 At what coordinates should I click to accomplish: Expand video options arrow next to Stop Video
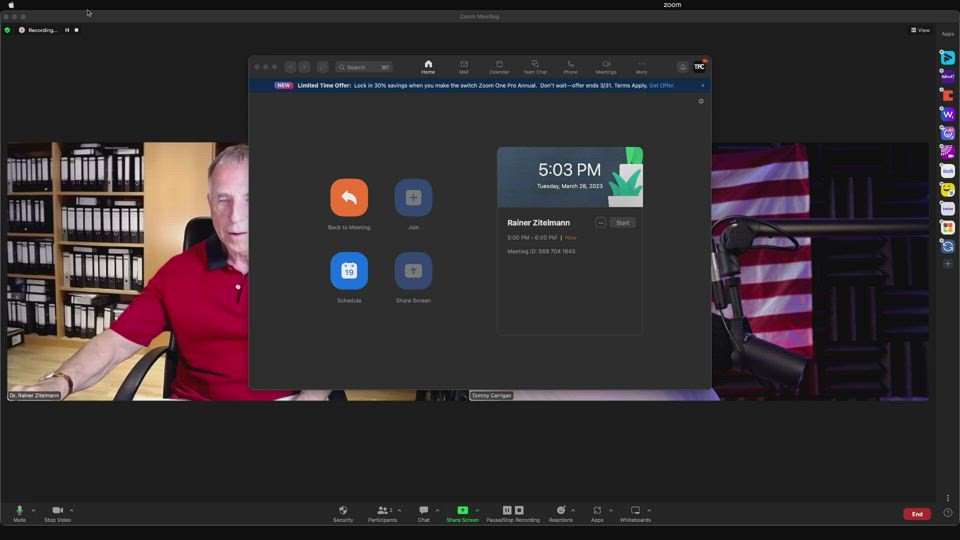(71, 510)
